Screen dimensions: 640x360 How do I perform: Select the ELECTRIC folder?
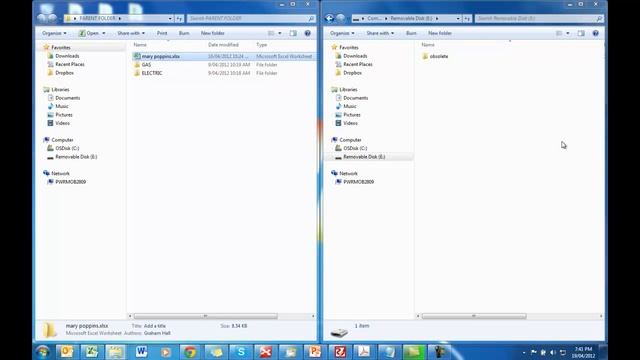pos(152,73)
